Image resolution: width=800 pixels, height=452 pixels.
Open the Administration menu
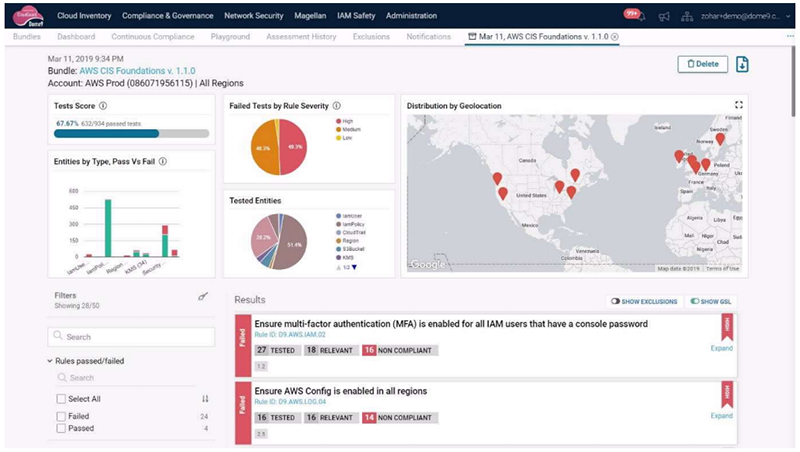[x=411, y=16]
